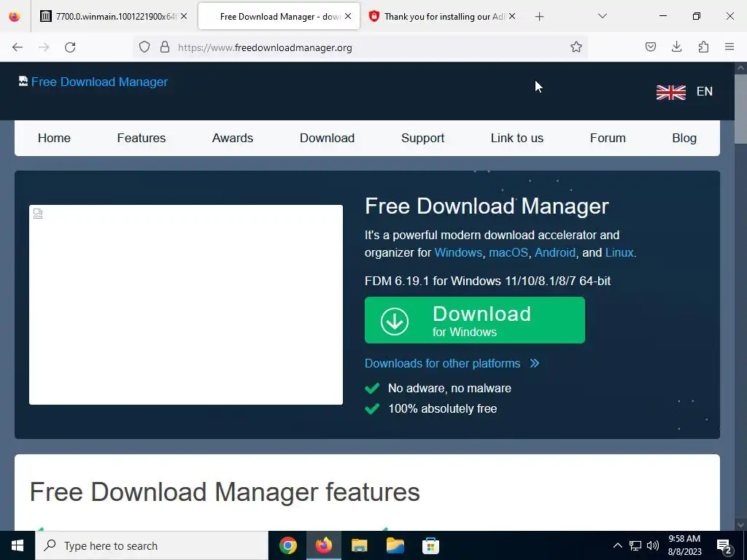Screen dimensions: 747x560
Task: Open the Support menu item
Action: tap(422, 138)
